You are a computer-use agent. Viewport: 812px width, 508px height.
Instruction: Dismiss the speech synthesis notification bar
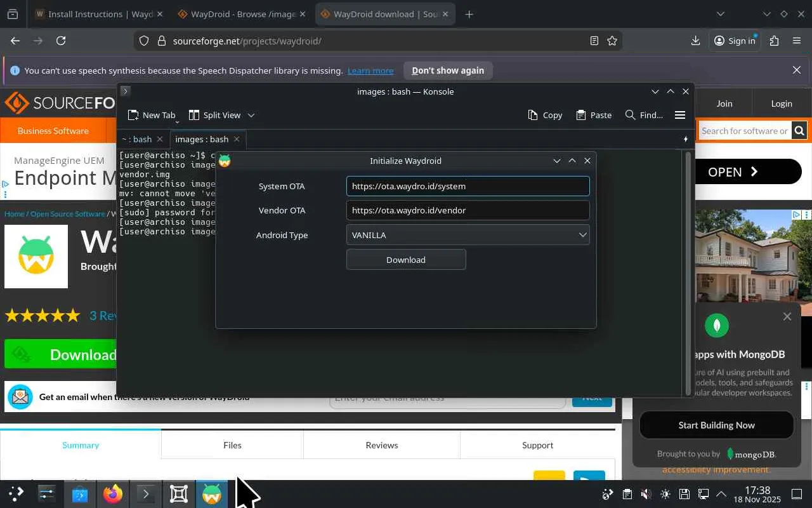(797, 70)
